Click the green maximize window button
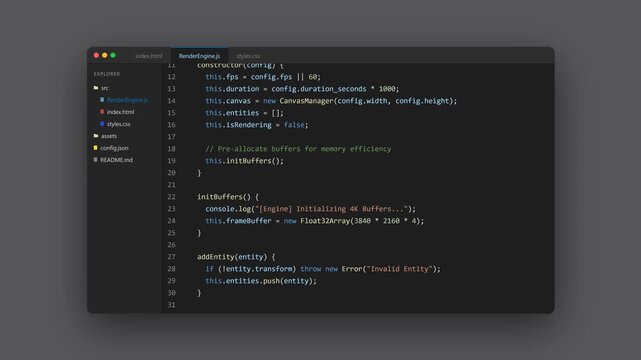The height and width of the screenshot is (360, 641). click(113, 55)
